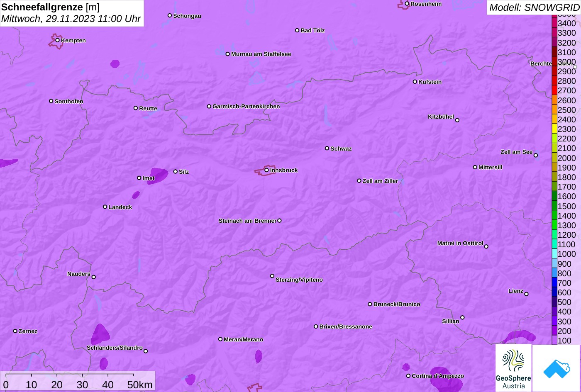Screen dimensions: 581x392
Task: Click the 2000 legend value
Action: (567, 158)
